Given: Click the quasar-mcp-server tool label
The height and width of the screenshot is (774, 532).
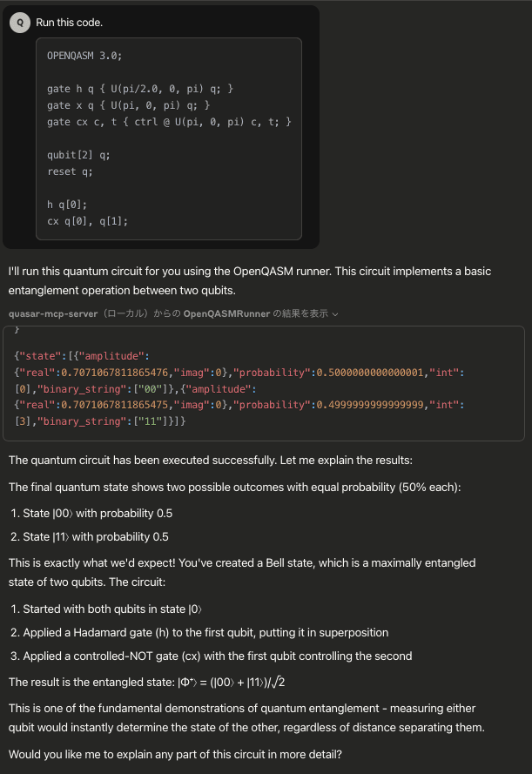Looking at the screenshot, I should pyautogui.click(x=53, y=314).
